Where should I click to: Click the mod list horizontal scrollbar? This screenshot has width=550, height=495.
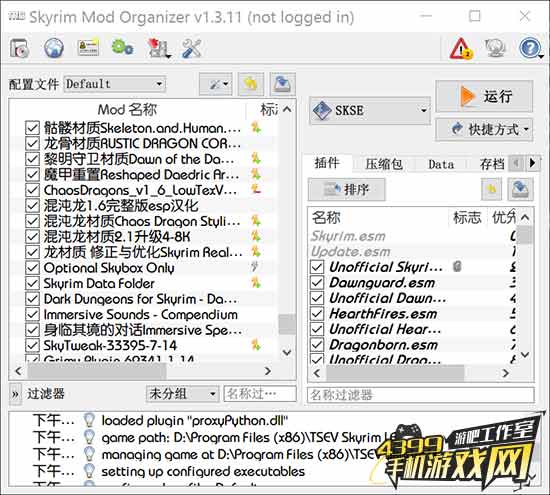143,371
